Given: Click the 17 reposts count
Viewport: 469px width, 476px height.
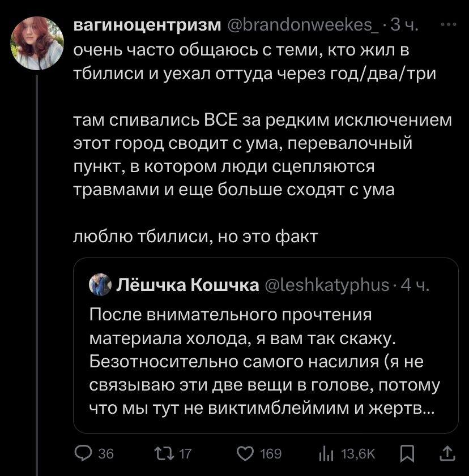Looking at the screenshot, I should coord(186,453).
